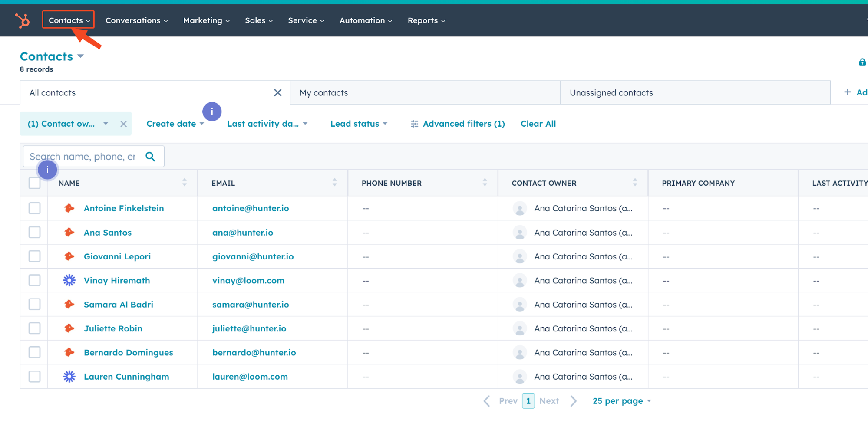Check the box for Ana Santos
Image resolution: width=868 pixels, height=433 pixels.
34,233
